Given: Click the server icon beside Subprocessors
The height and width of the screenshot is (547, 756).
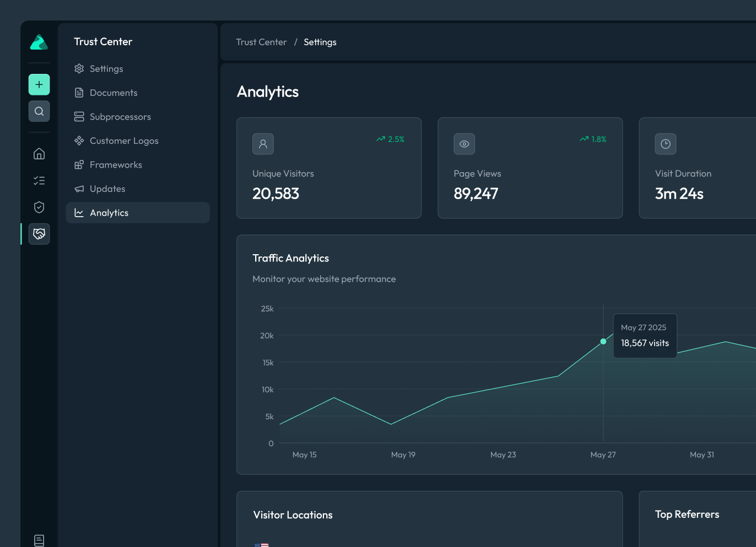Looking at the screenshot, I should coord(79,117).
